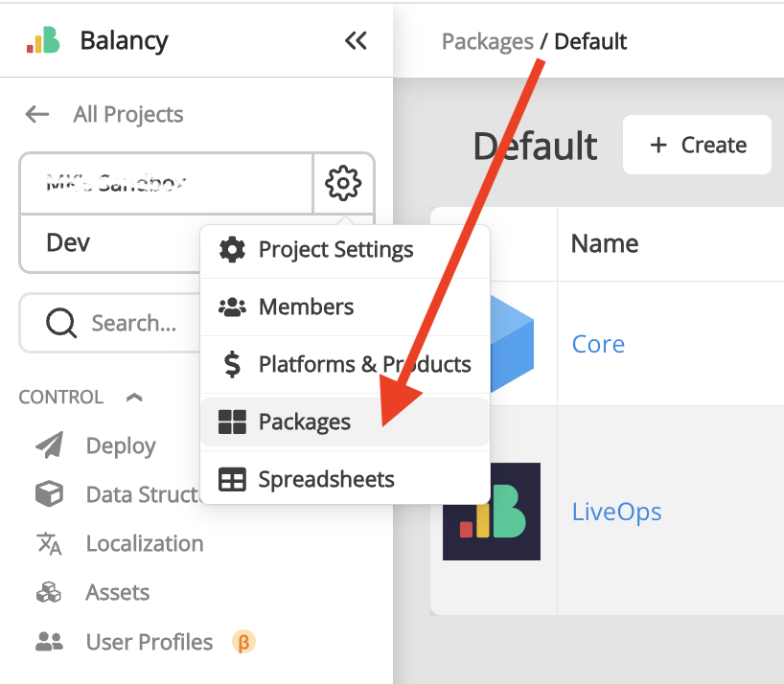Viewport: 784px width, 684px height.
Task: Open project gear settings menu
Action: point(343,183)
